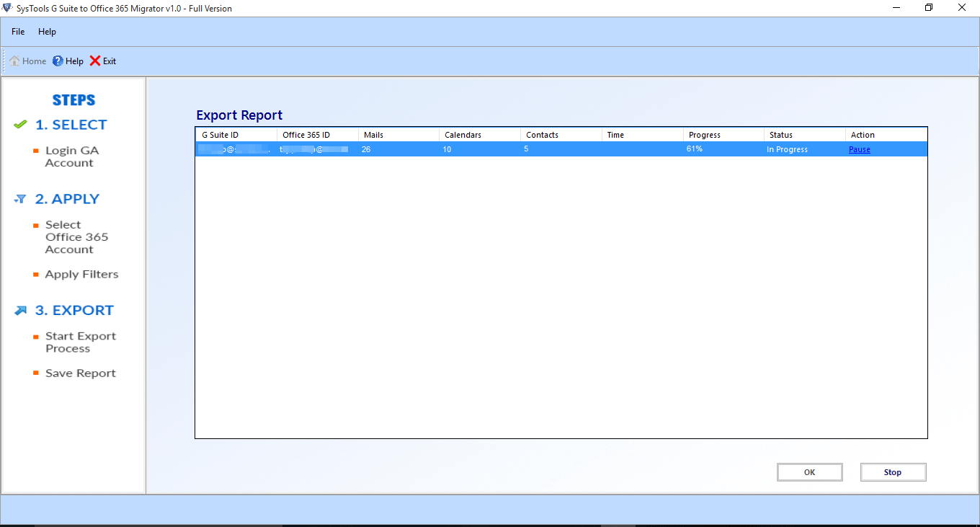The image size is (980, 527).
Task: Click the Export Report heading
Action: click(239, 115)
